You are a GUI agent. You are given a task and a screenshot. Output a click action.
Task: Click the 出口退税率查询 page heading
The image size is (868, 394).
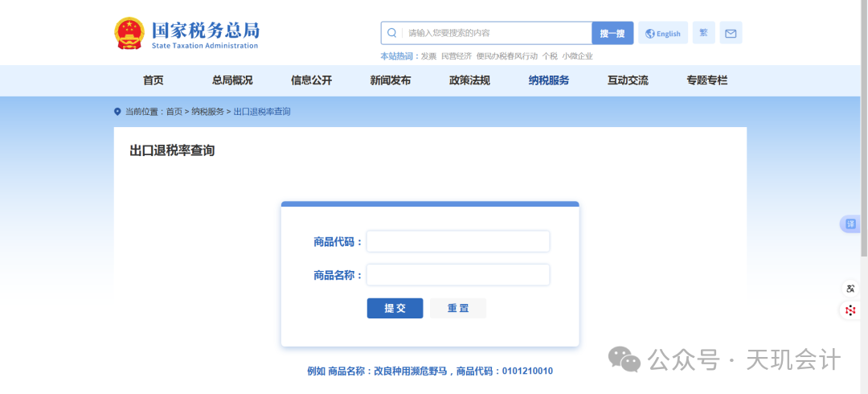pos(172,150)
